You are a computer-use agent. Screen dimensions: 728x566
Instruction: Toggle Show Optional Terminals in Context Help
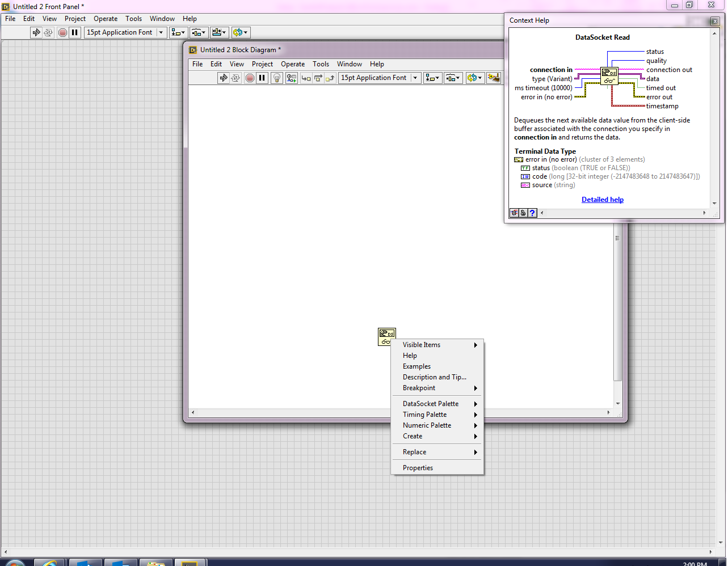[x=514, y=213]
